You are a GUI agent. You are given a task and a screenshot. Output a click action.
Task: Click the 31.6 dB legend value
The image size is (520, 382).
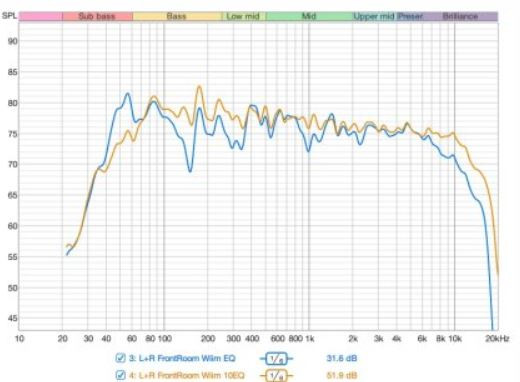[x=342, y=358]
